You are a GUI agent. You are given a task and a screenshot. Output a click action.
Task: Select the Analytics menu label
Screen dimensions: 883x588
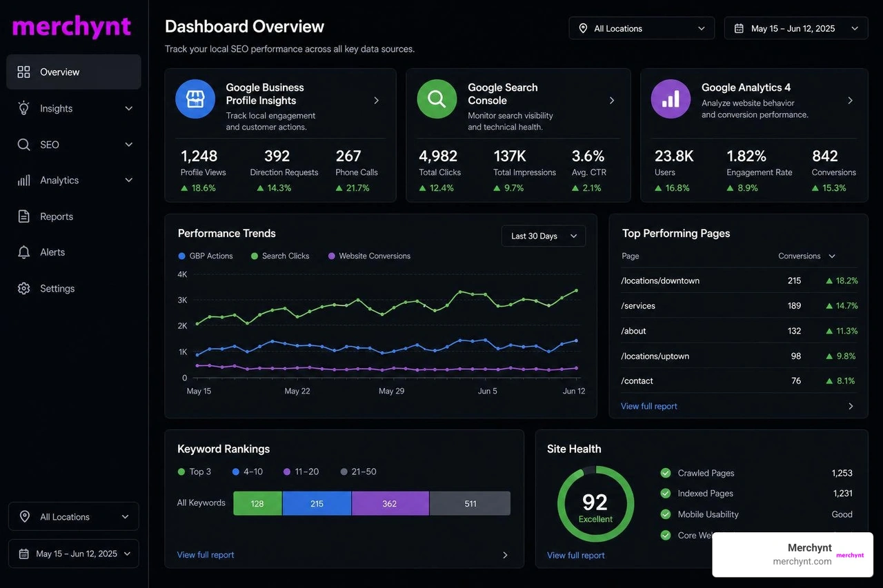(59, 180)
